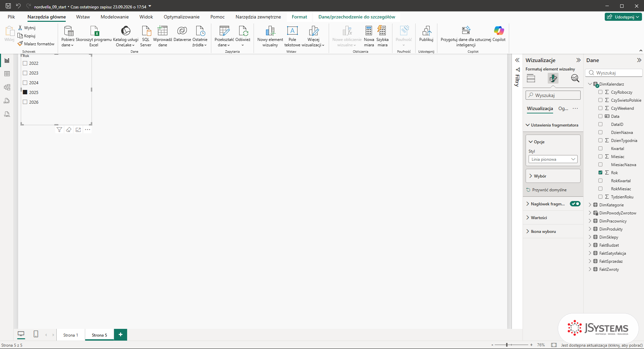Add a new report page

pyautogui.click(x=120, y=335)
